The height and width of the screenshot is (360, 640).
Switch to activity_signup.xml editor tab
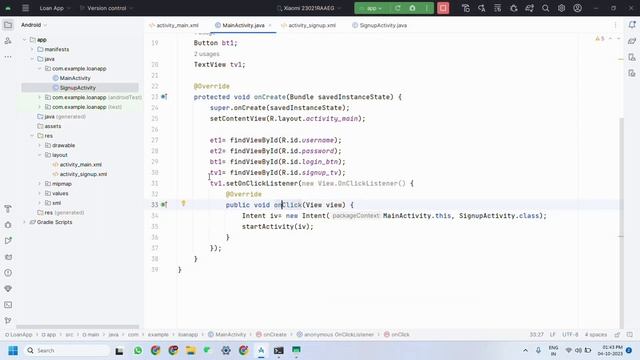tap(309, 25)
